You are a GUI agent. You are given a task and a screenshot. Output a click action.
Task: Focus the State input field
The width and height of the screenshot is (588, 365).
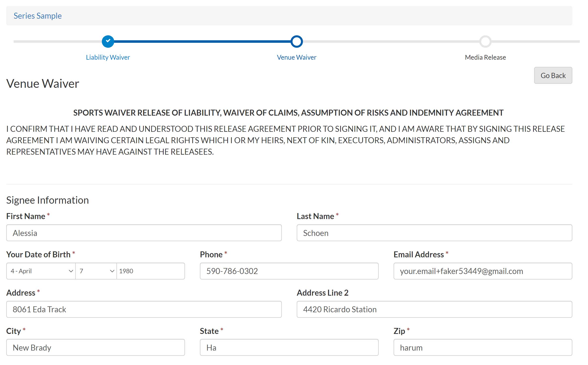[x=289, y=348]
